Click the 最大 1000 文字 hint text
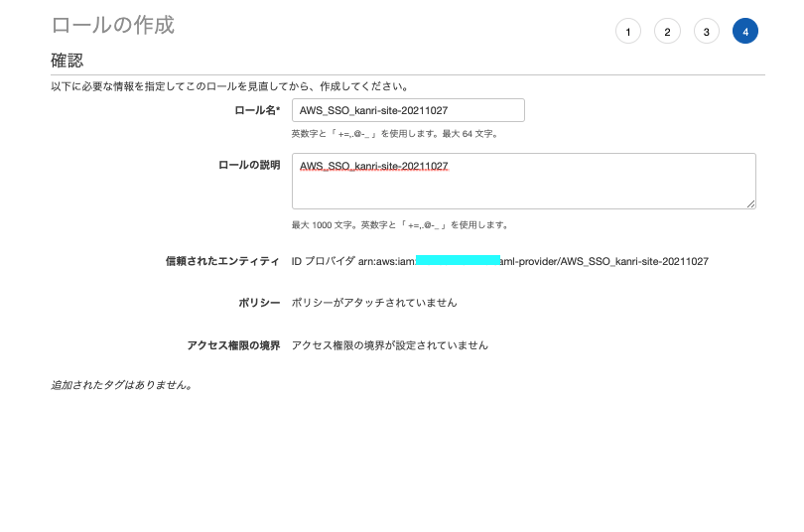804x532 pixels. tap(400, 225)
